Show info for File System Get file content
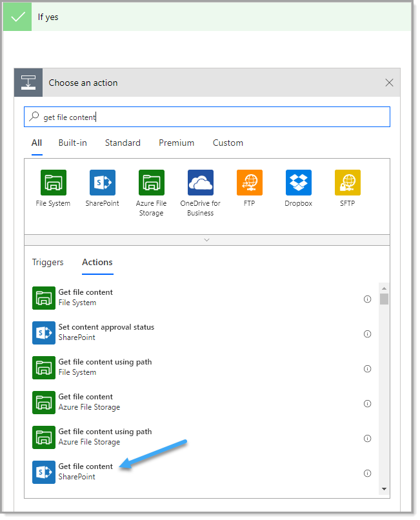 point(367,299)
